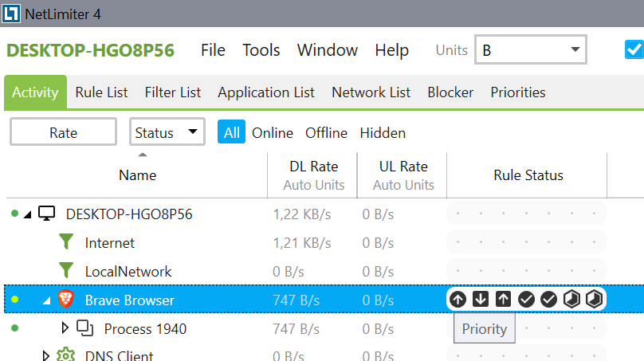Click the Priority tooltip label

(485, 328)
